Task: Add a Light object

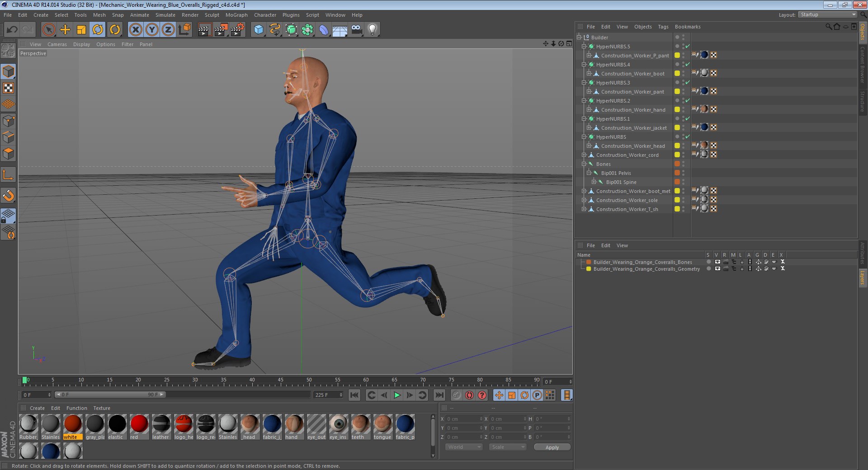Action: pyautogui.click(x=373, y=30)
